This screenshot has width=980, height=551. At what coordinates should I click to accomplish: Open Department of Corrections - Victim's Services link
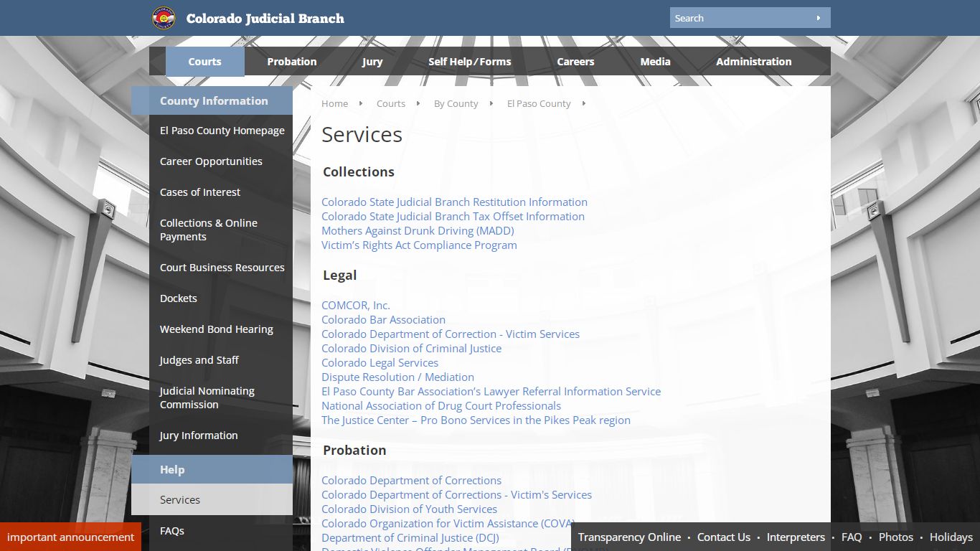[456, 495]
